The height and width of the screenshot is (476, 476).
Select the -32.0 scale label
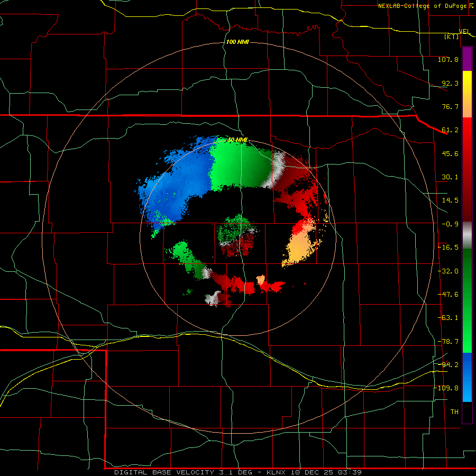point(448,271)
